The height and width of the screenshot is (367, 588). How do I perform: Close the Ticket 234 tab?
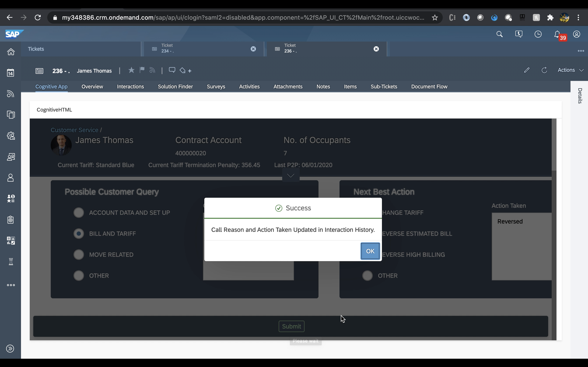(x=253, y=49)
